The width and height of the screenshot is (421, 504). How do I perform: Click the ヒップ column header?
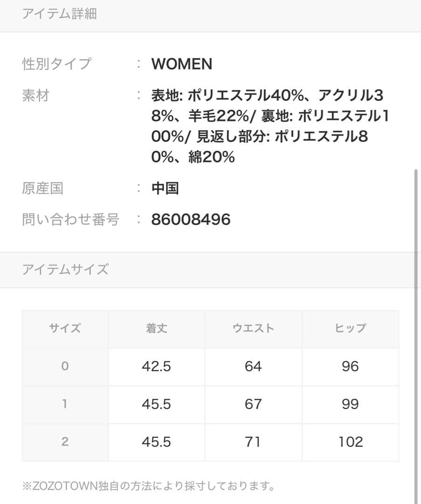tap(350, 328)
